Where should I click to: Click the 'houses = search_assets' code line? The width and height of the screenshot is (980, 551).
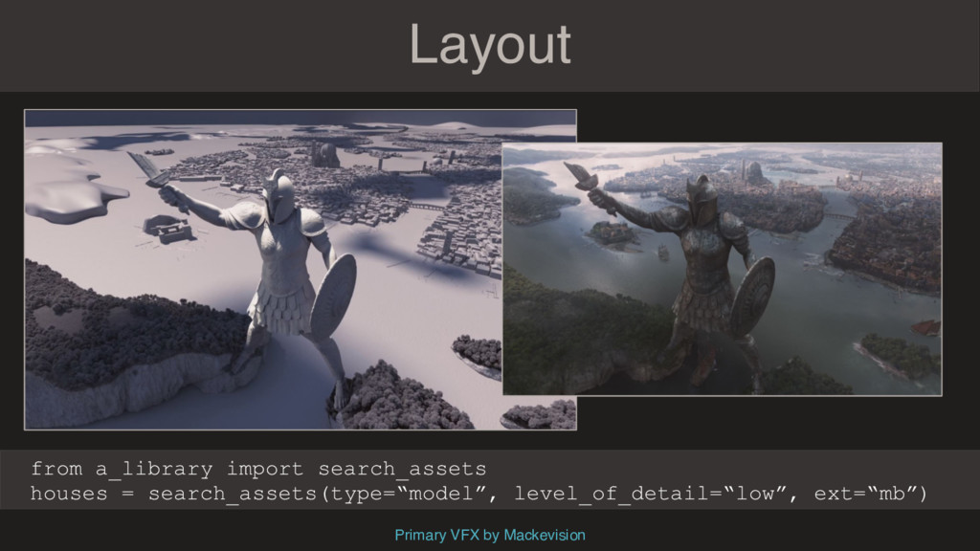point(479,494)
